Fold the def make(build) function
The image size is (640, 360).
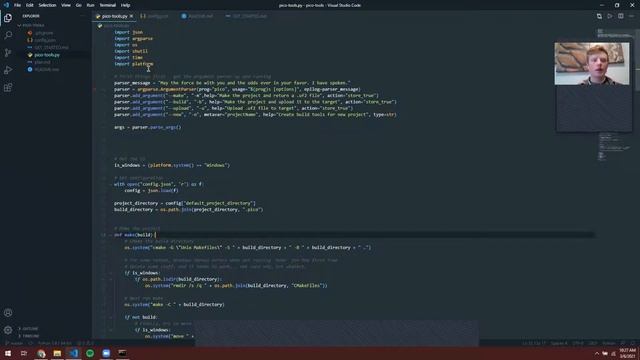point(110,235)
